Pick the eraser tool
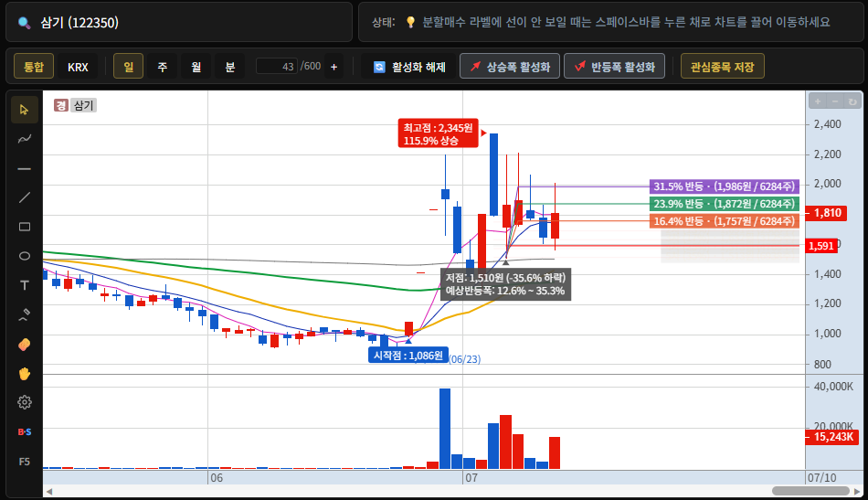This screenshot has width=868, height=500. [25, 345]
